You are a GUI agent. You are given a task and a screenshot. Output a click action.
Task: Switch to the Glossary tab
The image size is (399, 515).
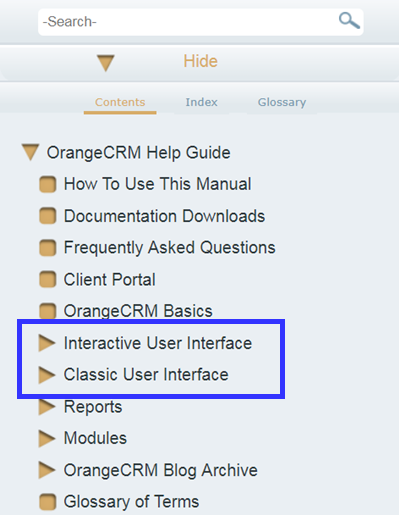(x=282, y=102)
